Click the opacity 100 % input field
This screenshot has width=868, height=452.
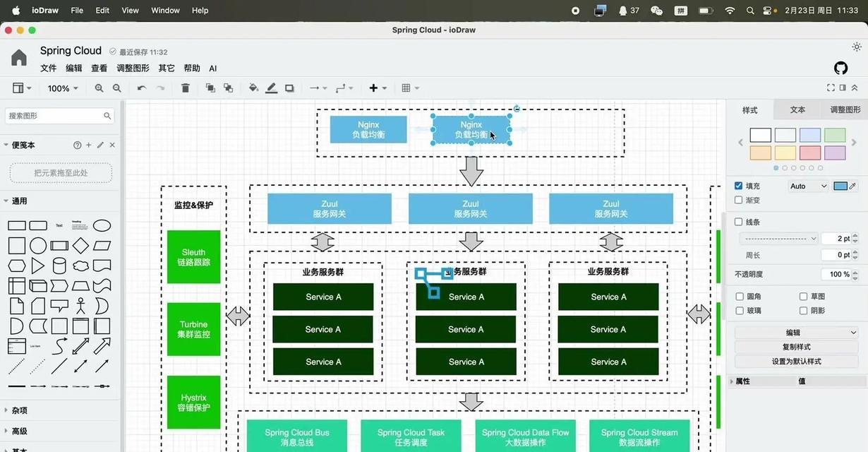tap(836, 274)
